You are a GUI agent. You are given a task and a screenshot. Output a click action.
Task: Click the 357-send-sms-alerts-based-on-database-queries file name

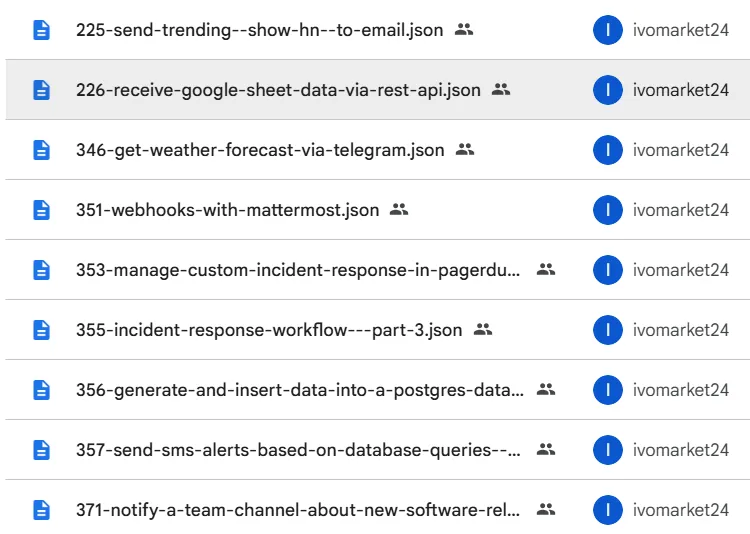pyautogui.click(x=299, y=450)
